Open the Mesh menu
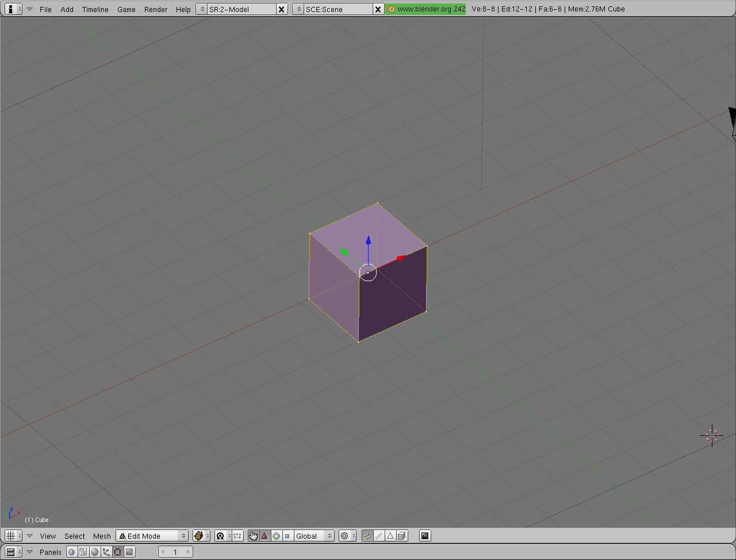Image resolution: width=736 pixels, height=560 pixels. [x=102, y=536]
